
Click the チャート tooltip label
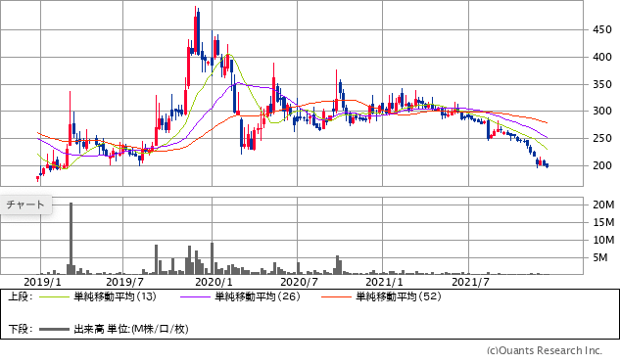tap(25, 205)
